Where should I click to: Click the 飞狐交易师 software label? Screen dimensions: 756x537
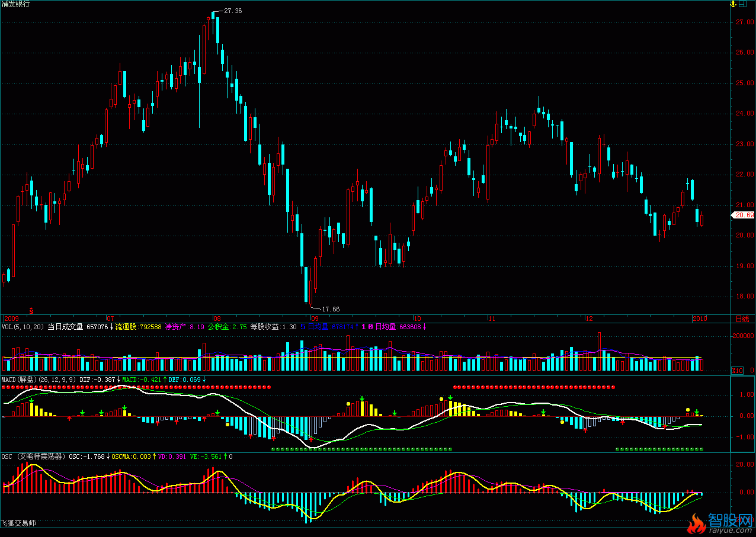coord(18,523)
